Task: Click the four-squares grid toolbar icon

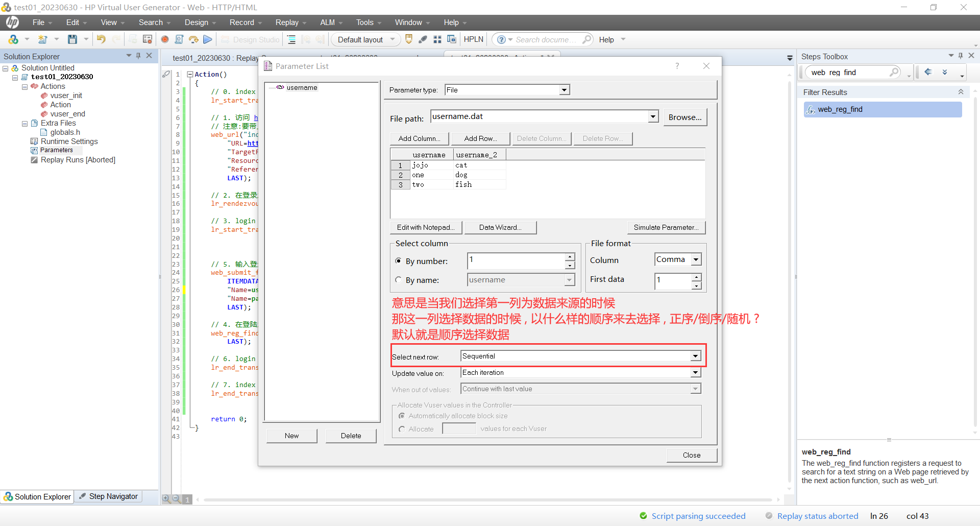Action: pyautogui.click(x=437, y=39)
